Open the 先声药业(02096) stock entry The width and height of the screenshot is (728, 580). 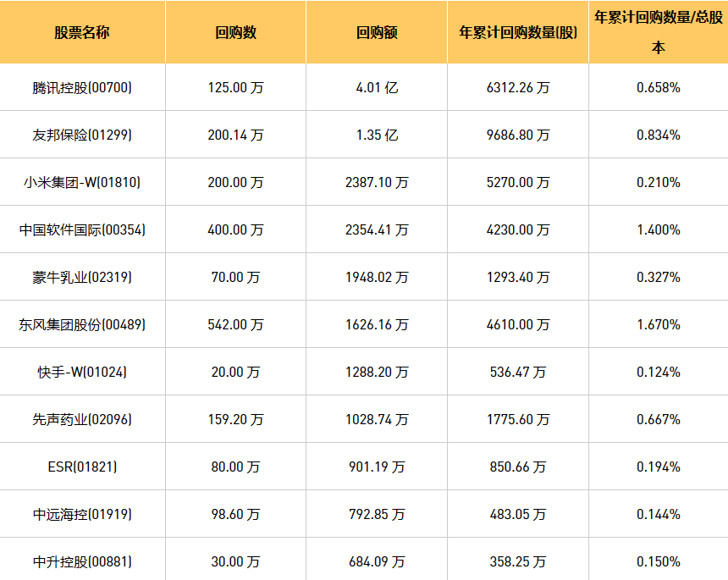click(x=82, y=419)
